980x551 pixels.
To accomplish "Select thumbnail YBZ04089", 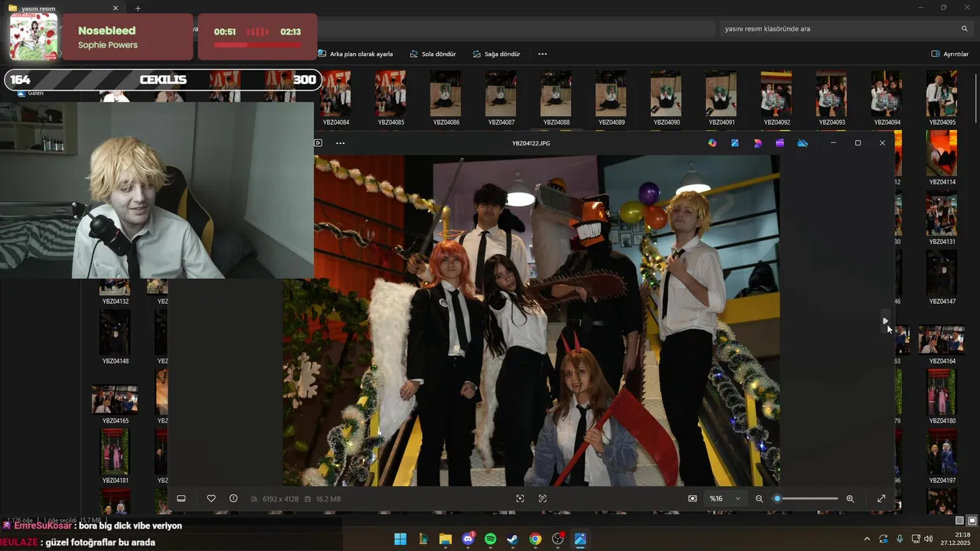I will (611, 98).
